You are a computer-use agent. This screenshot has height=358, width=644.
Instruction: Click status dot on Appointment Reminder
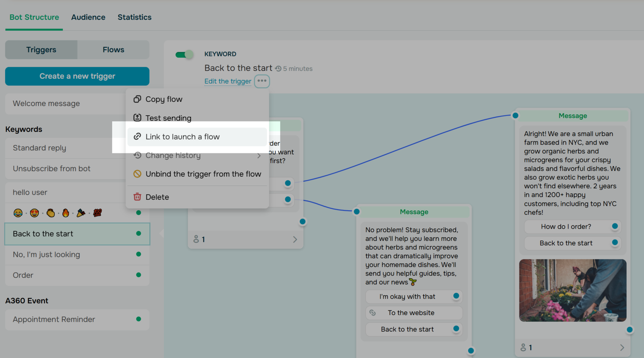click(139, 319)
